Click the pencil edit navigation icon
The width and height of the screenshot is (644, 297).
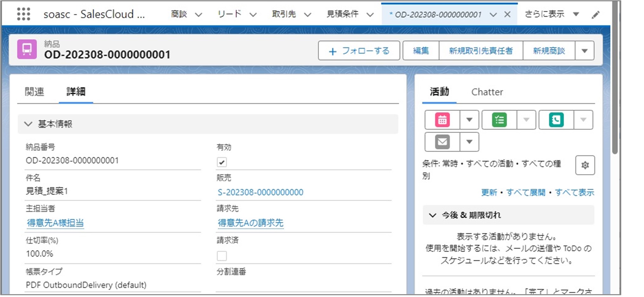click(x=595, y=15)
